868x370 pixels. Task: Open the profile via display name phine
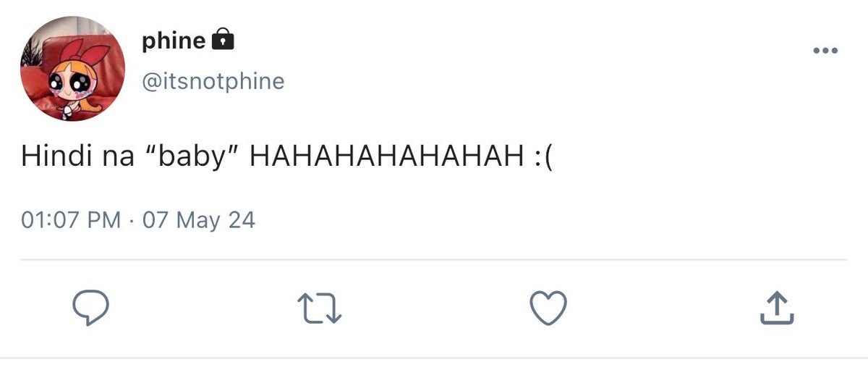tap(174, 41)
